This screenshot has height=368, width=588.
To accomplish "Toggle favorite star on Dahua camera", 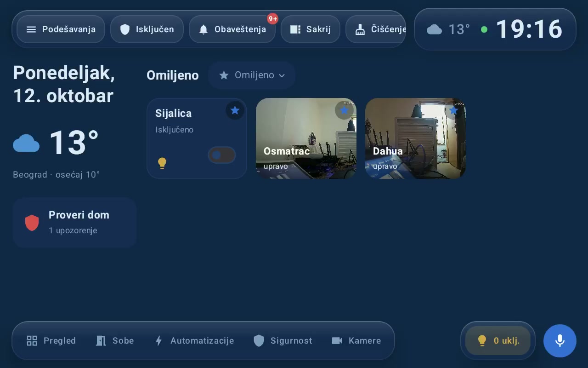I will point(453,110).
